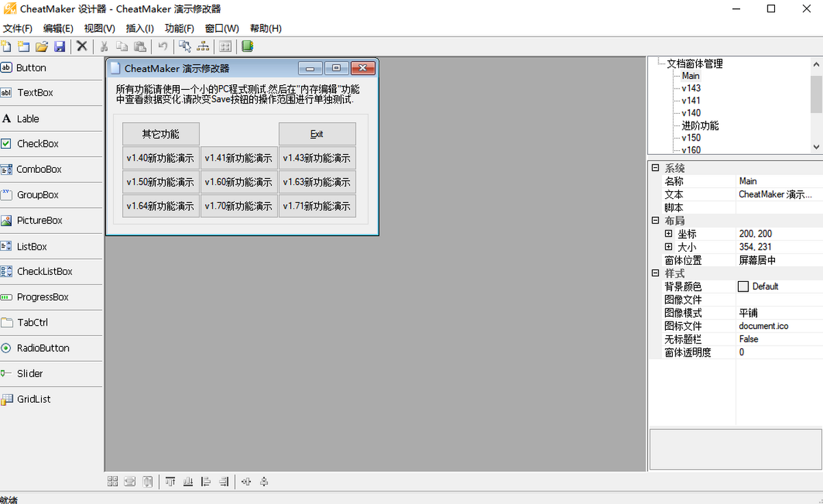Click the v1.64新功能演示 button
Screen dimensions: 823x504
(160, 206)
